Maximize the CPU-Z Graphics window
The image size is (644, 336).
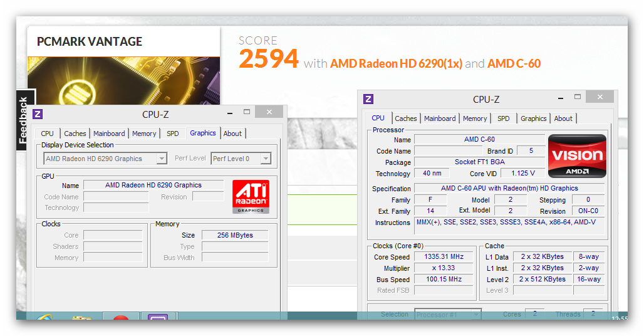click(247, 112)
